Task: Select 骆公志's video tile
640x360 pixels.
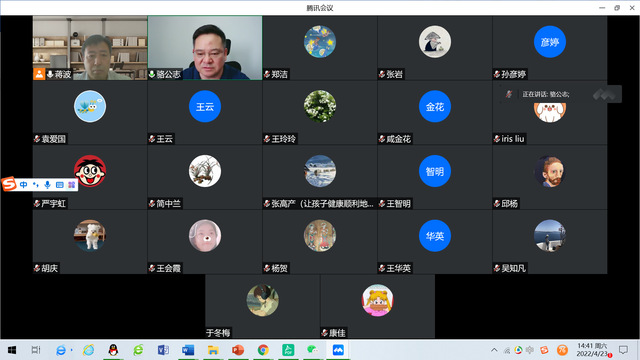Action: coord(205,48)
